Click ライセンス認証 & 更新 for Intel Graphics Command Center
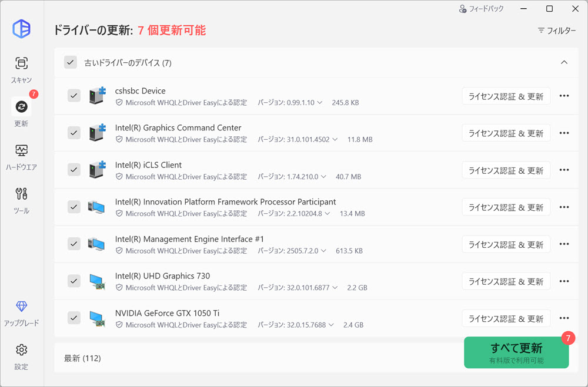The height and width of the screenshot is (387, 588). pyautogui.click(x=506, y=133)
